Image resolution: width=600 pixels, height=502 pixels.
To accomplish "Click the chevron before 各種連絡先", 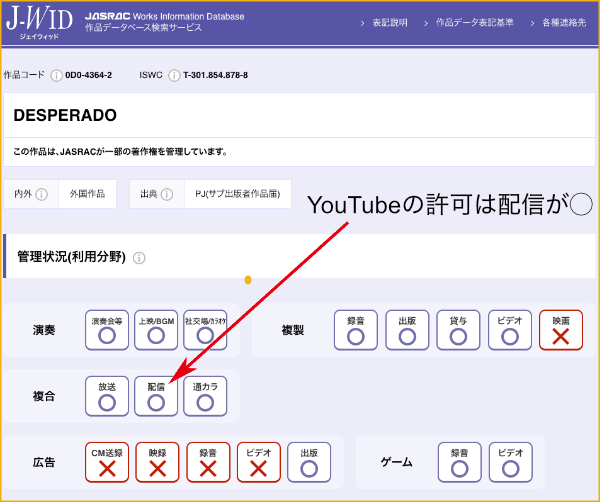I will coord(532,24).
